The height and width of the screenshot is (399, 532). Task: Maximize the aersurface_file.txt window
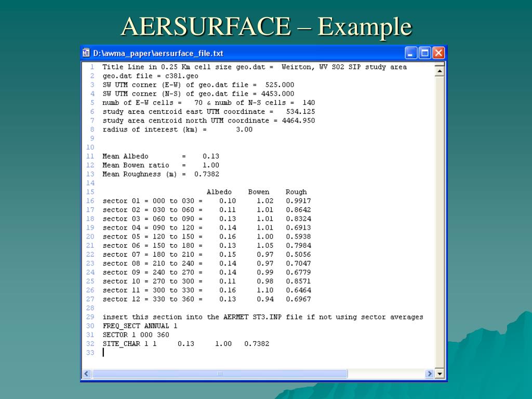point(424,54)
